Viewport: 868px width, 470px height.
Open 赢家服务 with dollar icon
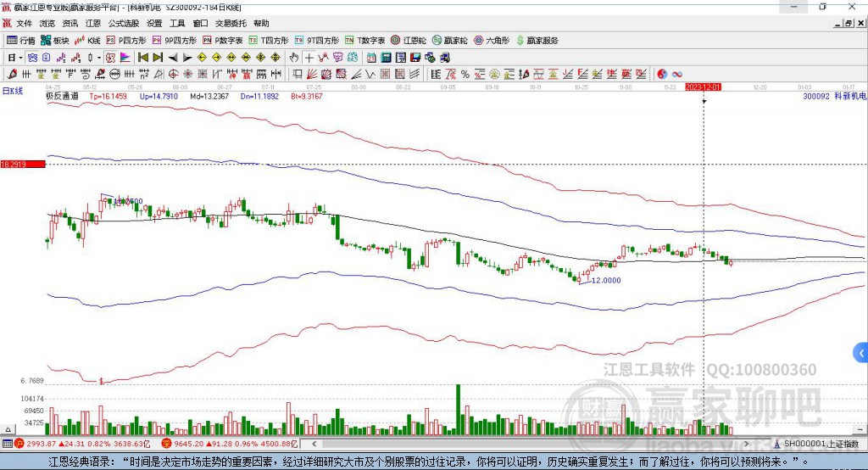[x=537, y=41]
